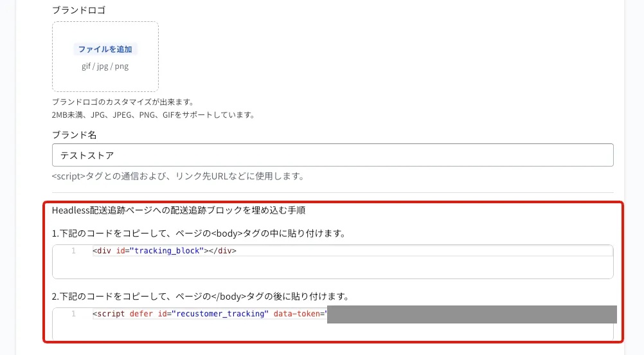
Task: Click the recustomer_tracking script code editor
Action: pyautogui.click(x=333, y=323)
